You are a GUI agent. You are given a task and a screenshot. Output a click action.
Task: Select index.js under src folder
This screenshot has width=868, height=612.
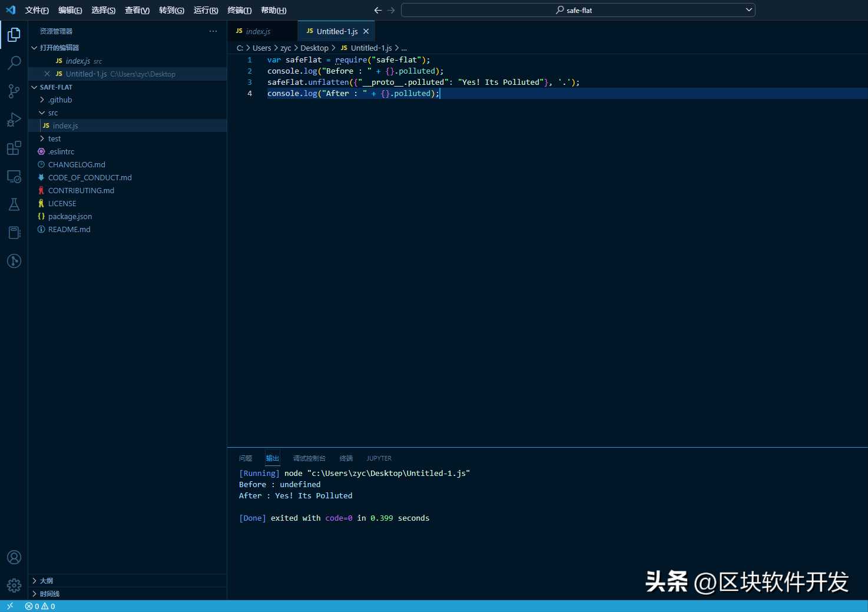pos(128,126)
